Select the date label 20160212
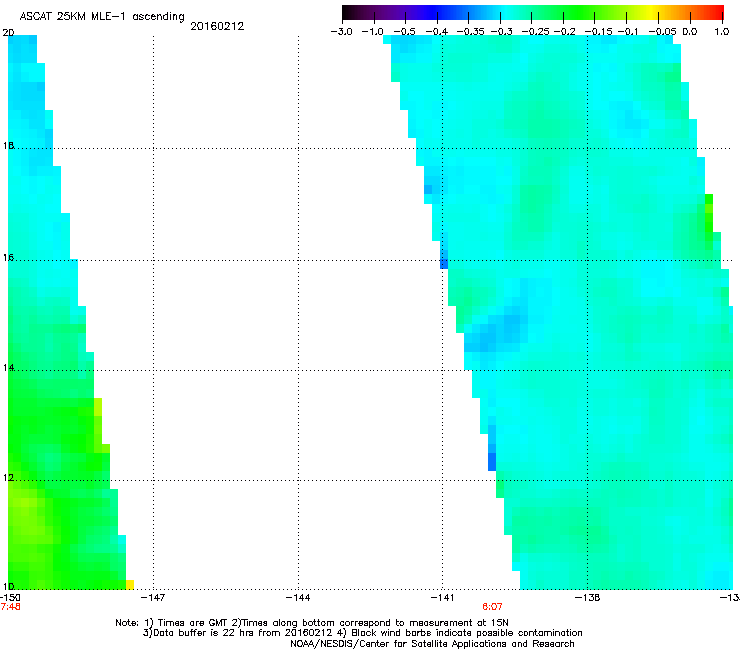Screen dimensions: 740x650 217,26
